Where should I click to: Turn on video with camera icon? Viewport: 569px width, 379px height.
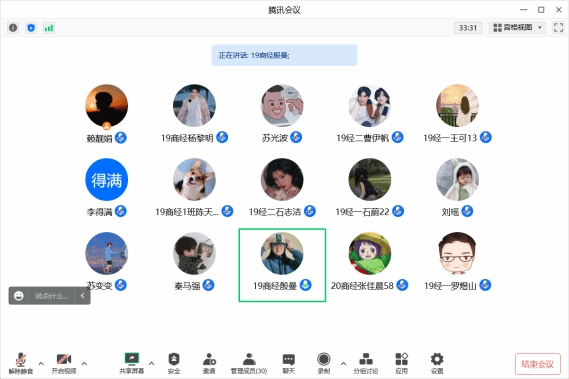tap(64, 359)
